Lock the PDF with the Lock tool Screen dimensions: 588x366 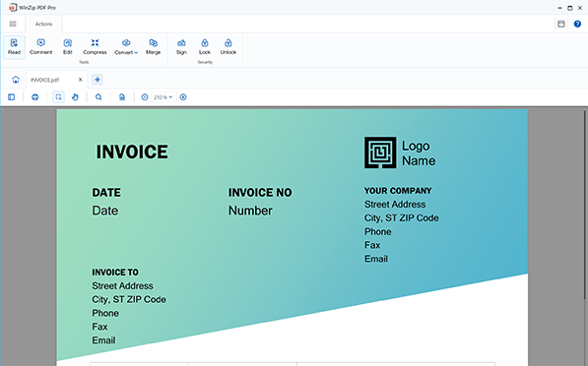pos(205,47)
